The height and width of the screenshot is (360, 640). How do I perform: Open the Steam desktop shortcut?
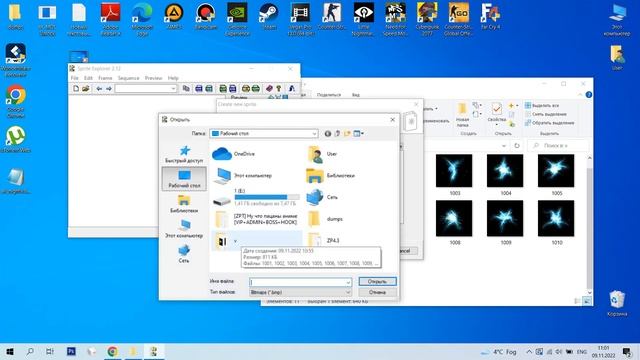[269, 18]
